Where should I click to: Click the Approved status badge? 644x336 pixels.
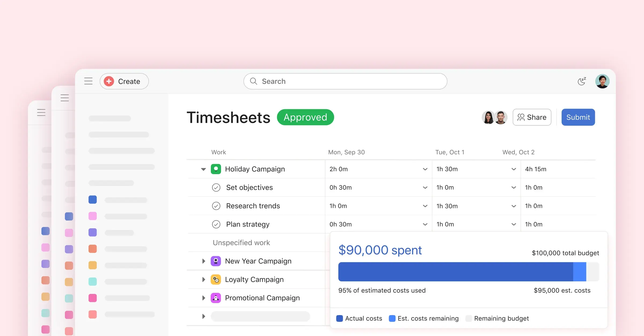(305, 117)
